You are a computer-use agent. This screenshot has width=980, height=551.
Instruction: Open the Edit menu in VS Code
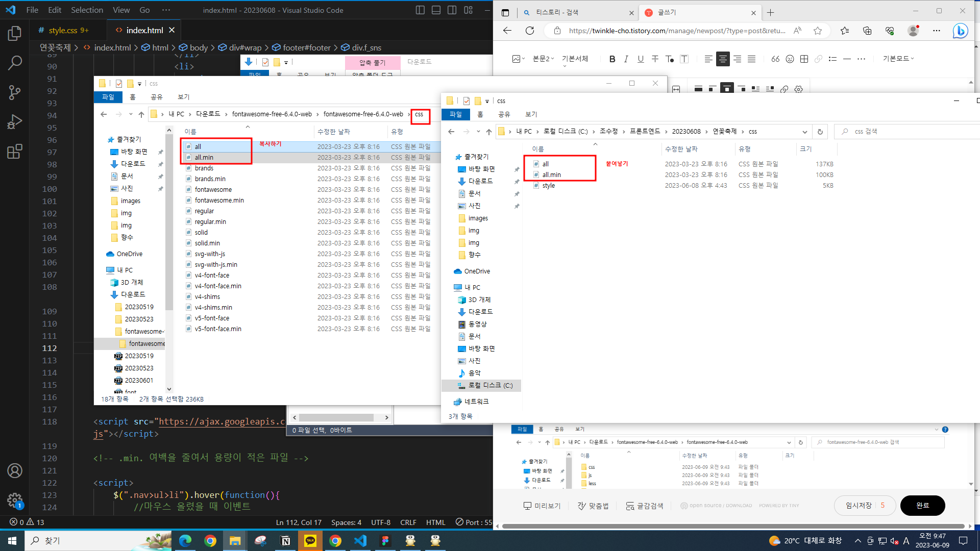55,10
